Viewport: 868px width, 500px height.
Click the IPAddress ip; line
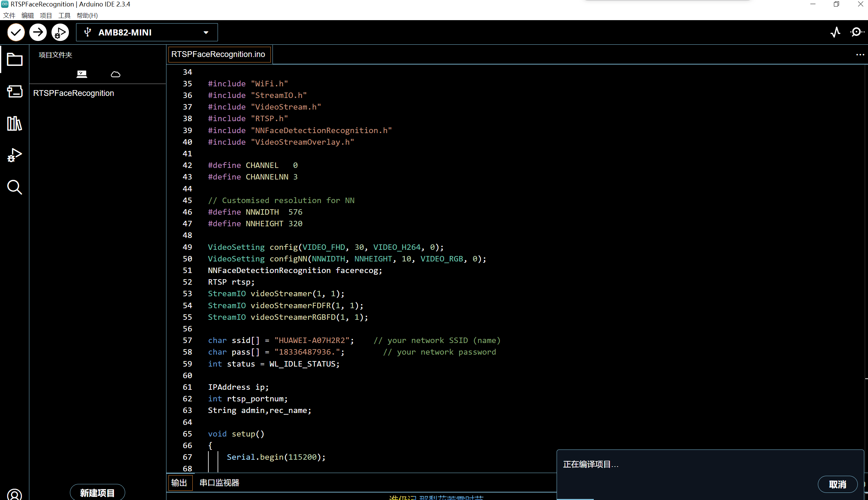click(238, 387)
